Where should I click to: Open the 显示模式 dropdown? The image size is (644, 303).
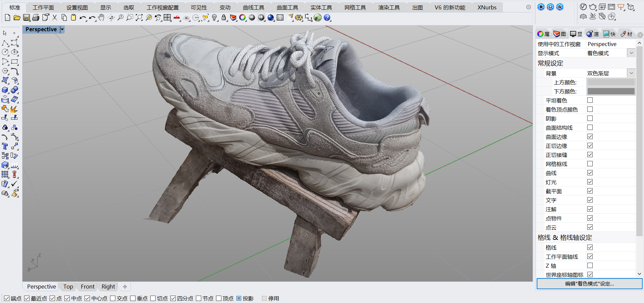click(x=631, y=53)
